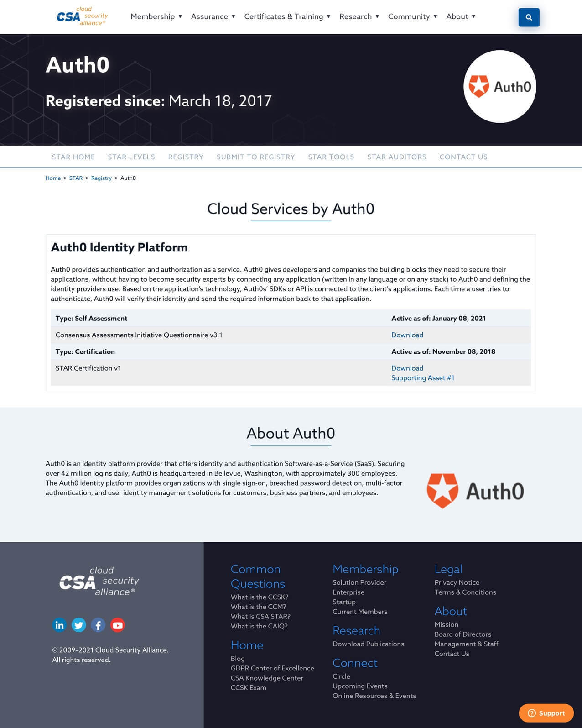Open the CSA logo in header

(82, 16)
